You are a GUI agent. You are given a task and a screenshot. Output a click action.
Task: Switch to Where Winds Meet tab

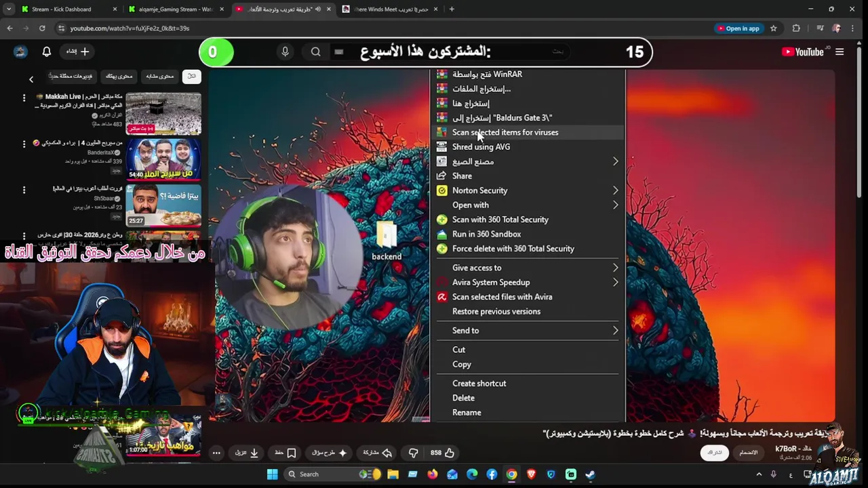pos(390,9)
